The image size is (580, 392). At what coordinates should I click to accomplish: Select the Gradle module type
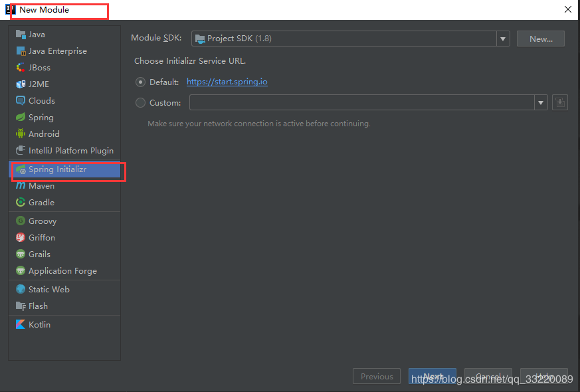coord(64,202)
